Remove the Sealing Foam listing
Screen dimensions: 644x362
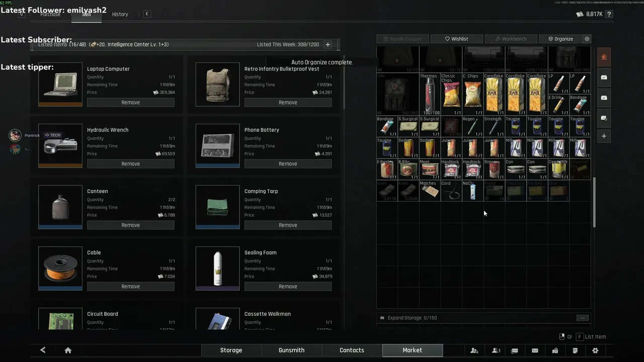[x=288, y=287]
